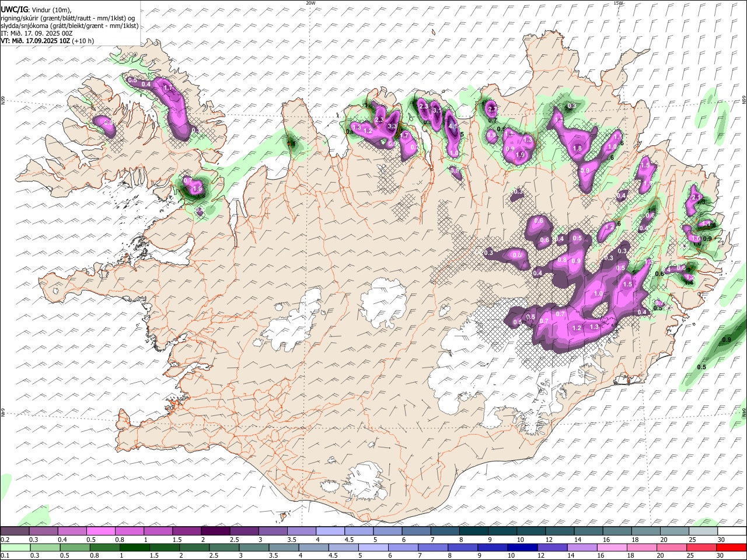The image size is (747, 560).
Task: Click the 3.5 label in the bottom legend row
Action: coord(273,556)
